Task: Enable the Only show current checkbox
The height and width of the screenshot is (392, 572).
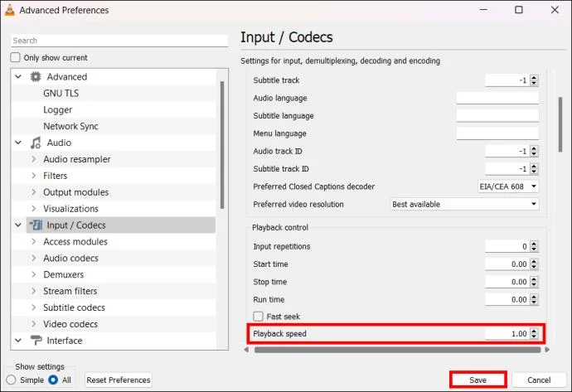Action: (x=15, y=57)
